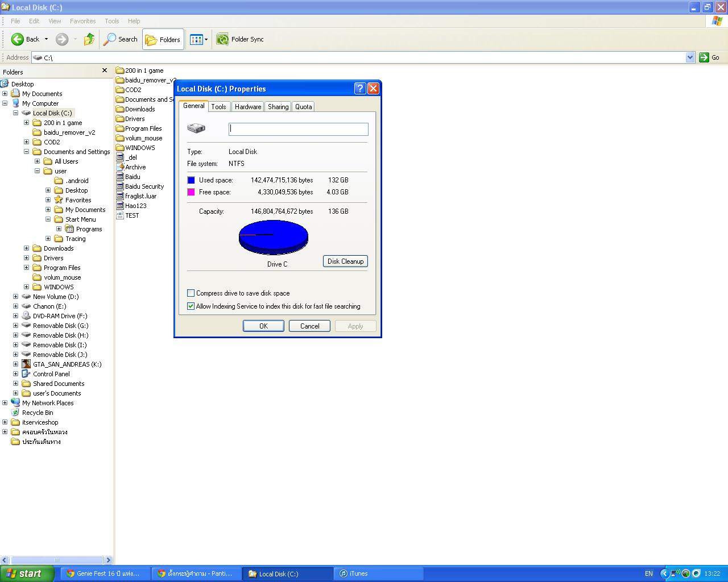This screenshot has width=728, height=582.
Task: Select the COD2 folder in file list
Action: [129, 90]
